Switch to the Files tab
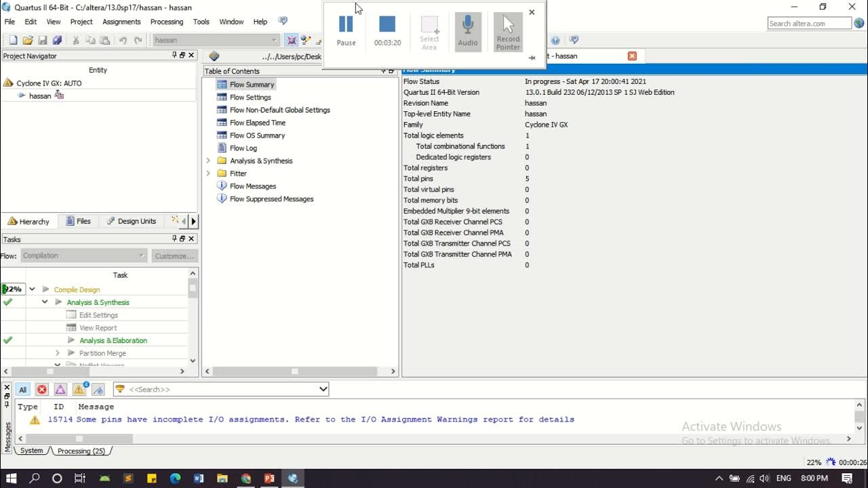The width and height of the screenshot is (868, 488). (x=78, y=221)
